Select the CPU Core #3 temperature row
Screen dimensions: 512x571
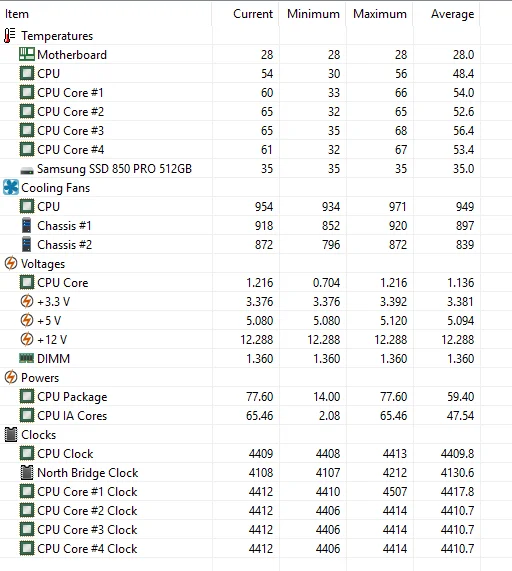(240, 130)
